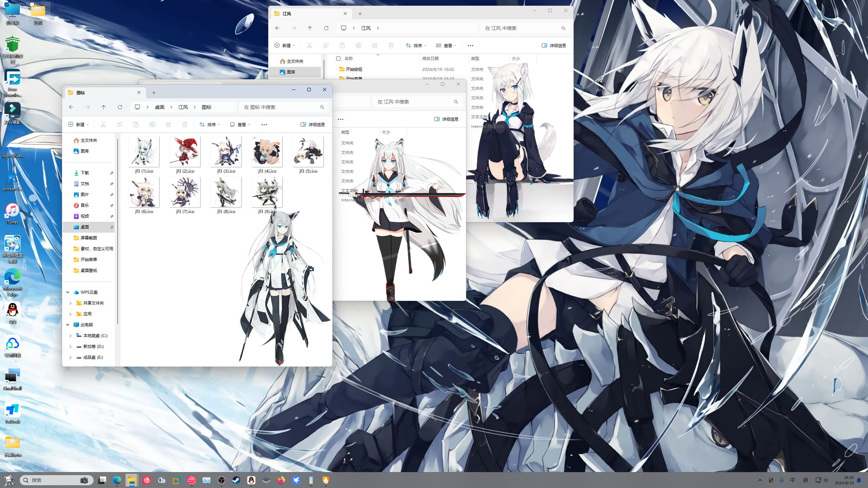Open Firefox from the taskbar

(x=281, y=480)
